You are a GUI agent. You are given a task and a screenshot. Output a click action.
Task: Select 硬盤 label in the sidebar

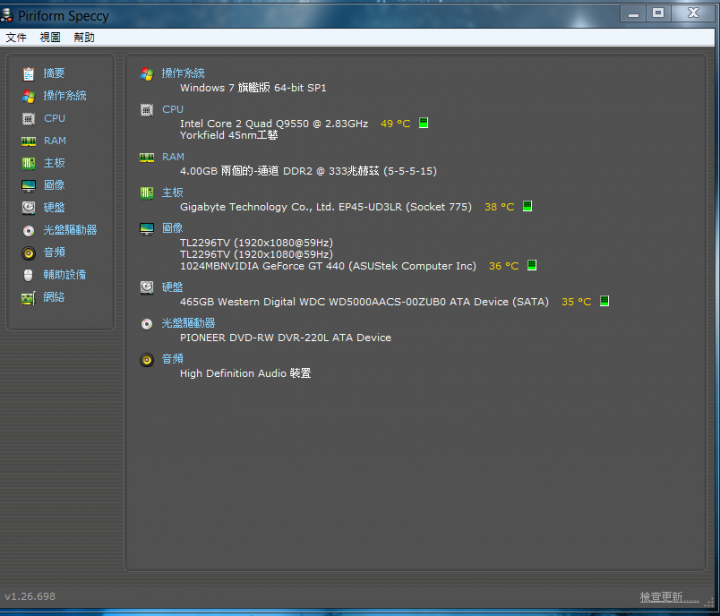point(54,207)
